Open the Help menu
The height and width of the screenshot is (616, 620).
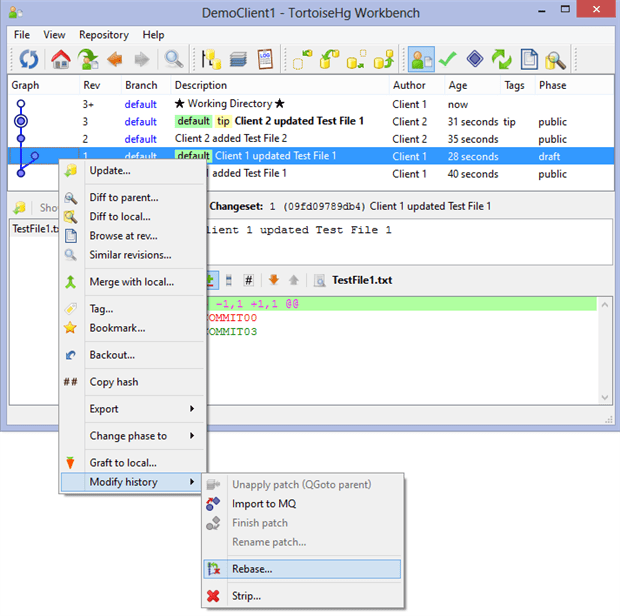[153, 35]
